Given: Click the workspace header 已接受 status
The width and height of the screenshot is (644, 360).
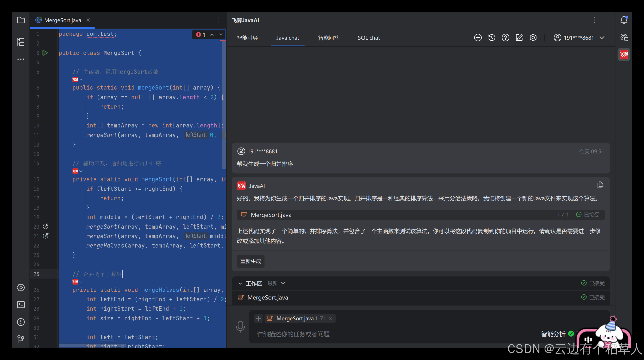Looking at the screenshot, I should (x=592, y=283).
